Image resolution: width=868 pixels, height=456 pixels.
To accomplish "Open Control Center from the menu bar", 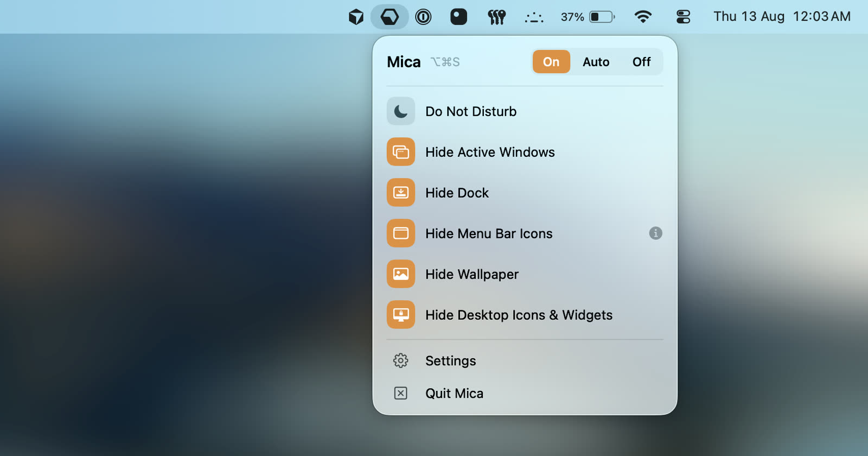I will pyautogui.click(x=683, y=17).
